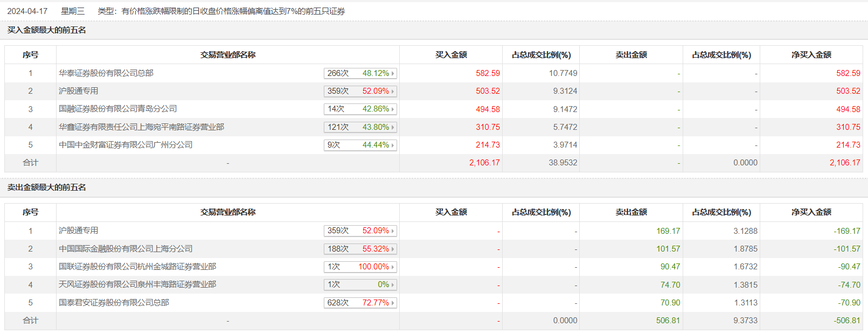
Task: Click 国联证券杭州金城路证券营业部 link
Action: coord(137,267)
